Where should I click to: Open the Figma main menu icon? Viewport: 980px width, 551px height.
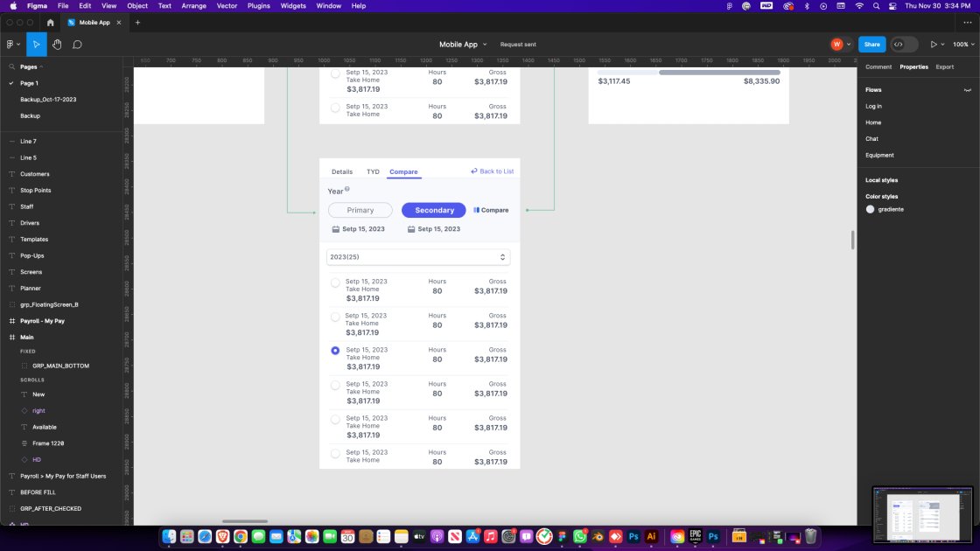tap(12, 45)
